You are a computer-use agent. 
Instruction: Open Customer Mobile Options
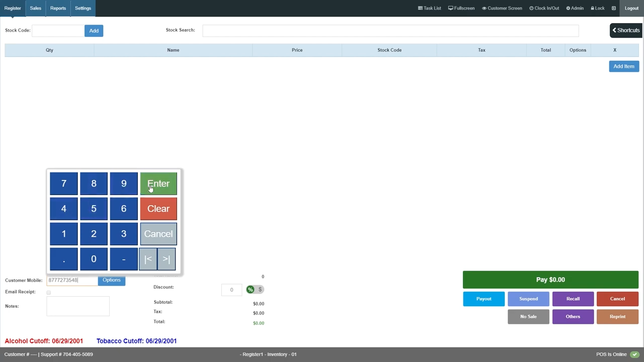coord(111,280)
